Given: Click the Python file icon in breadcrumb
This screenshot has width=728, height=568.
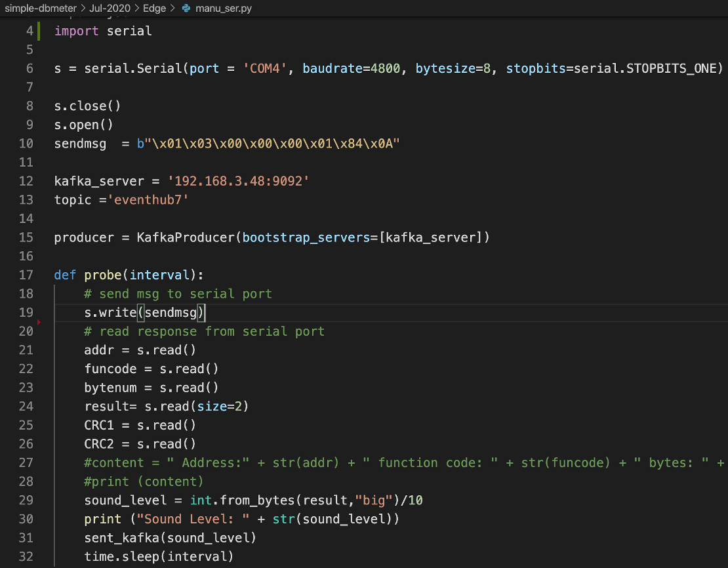Looking at the screenshot, I should click(x=186, y=9).
